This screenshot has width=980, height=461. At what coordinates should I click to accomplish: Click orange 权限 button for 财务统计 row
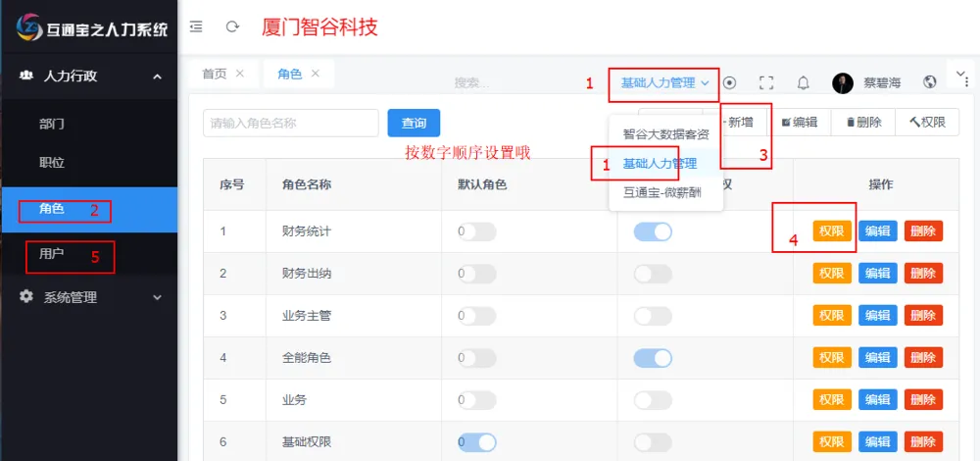(832, 231)
